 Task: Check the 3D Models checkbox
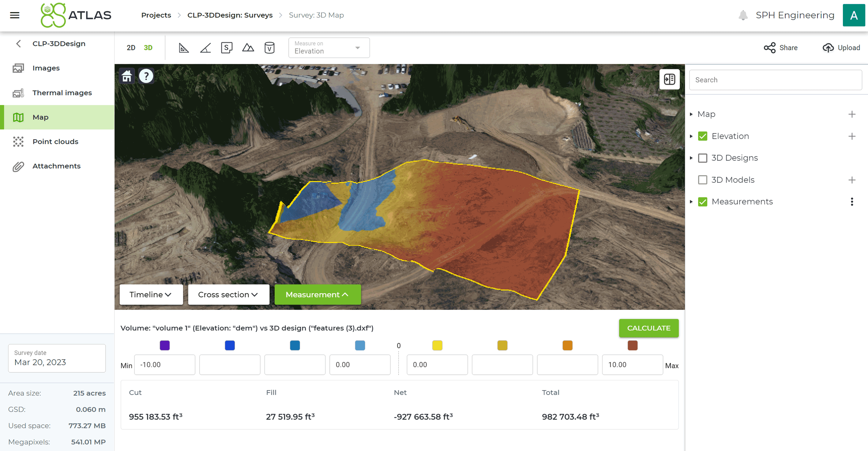[703, 180]
